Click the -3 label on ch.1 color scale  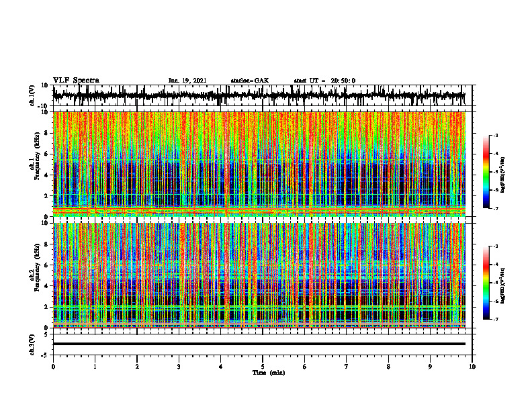pos(496,135)
